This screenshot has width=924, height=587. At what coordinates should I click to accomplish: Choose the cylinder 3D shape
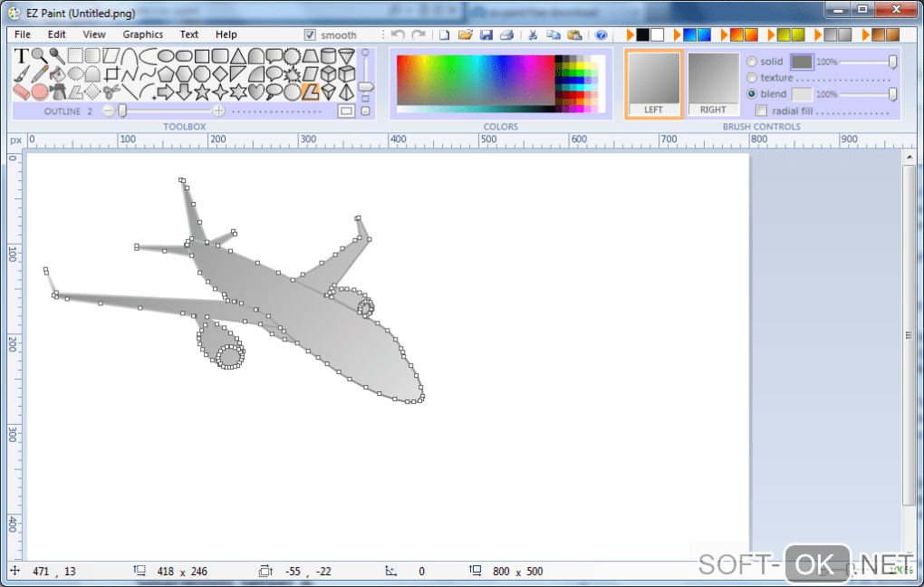click(x=328, y=55)
